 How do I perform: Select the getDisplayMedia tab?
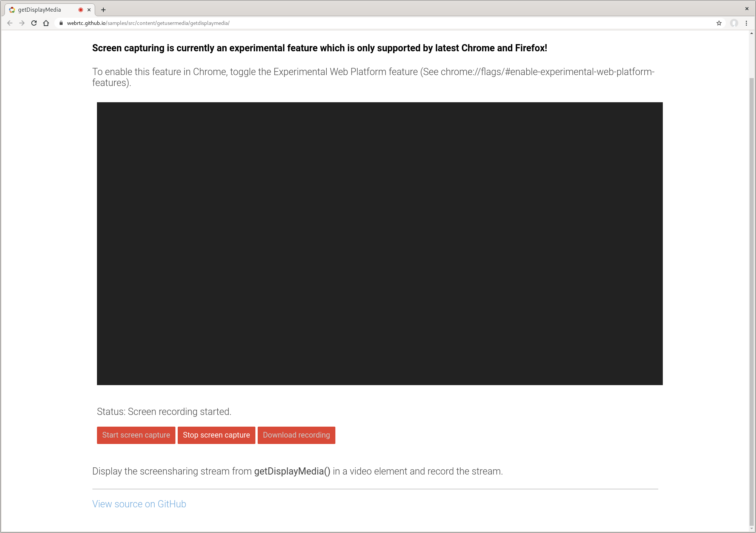pyautogui.click(x=49, y=10)
